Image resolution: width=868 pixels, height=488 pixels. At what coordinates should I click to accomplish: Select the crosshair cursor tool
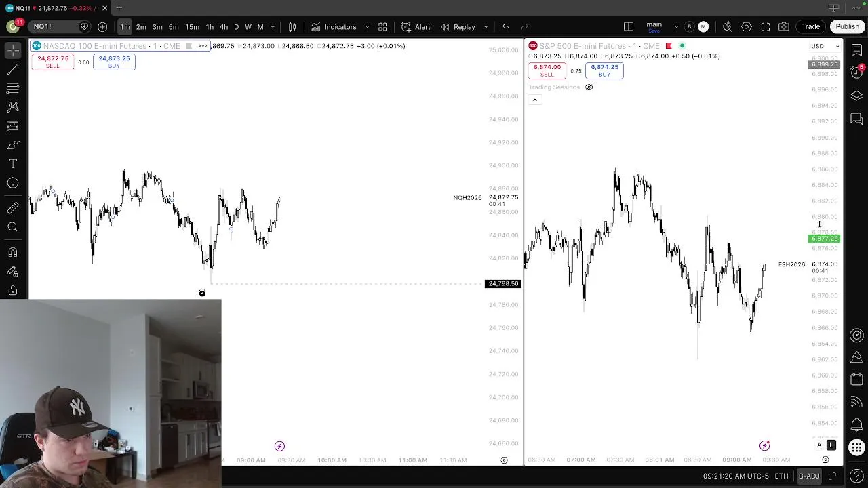pos(12,51)
